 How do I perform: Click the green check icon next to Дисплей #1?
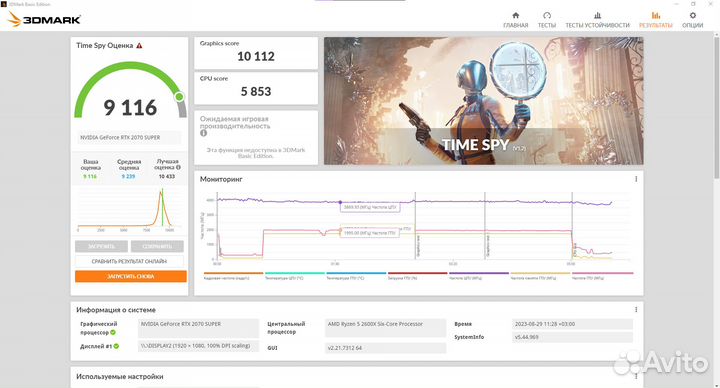[116, 346]
